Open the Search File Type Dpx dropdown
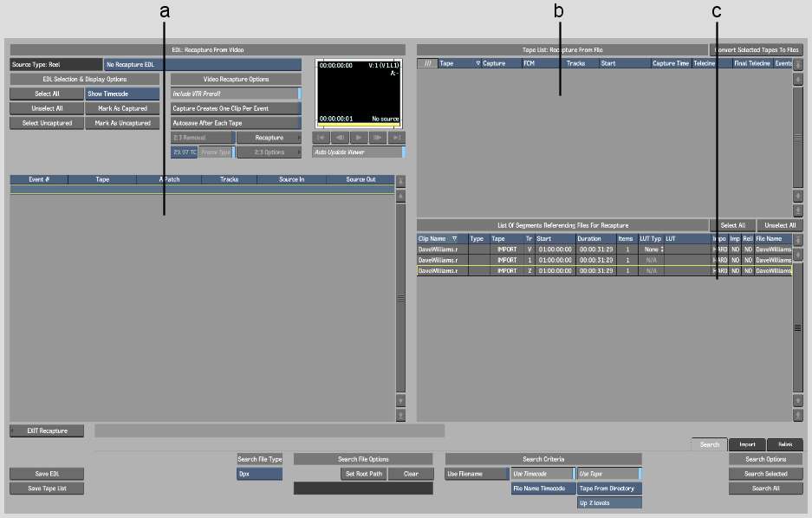Viewport: 812px width, 518px height. coord(259,474)
